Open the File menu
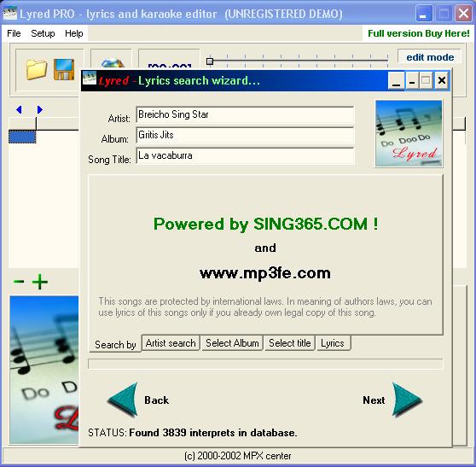Image resolution: width=476 pixels, height=467 pixels. 14,33
